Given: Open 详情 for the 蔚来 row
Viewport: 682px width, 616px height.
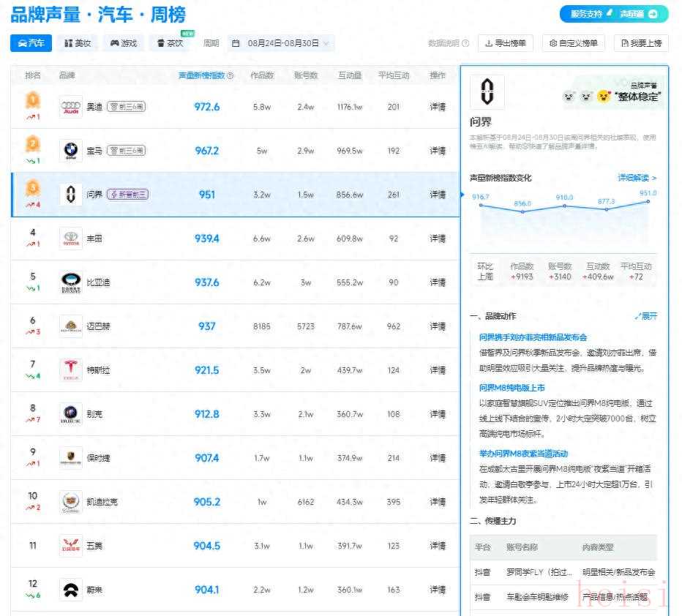Looking at the screenshot, I should click(438, 590).
